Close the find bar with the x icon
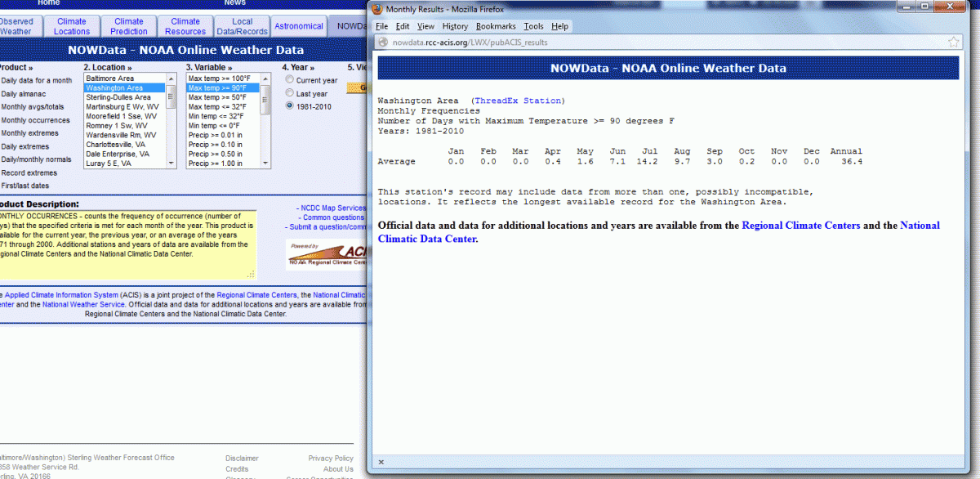The image size is (980, 479). [x=381, y=462]
